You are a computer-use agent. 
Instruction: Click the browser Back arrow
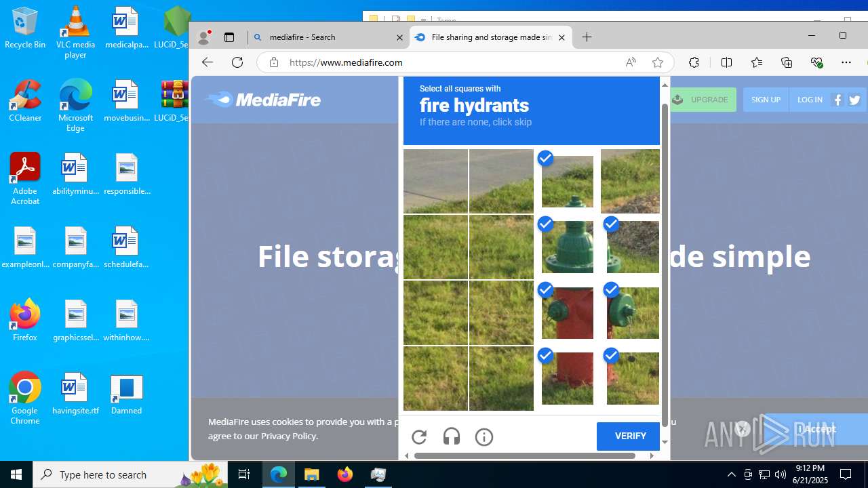tap(207, 62)
